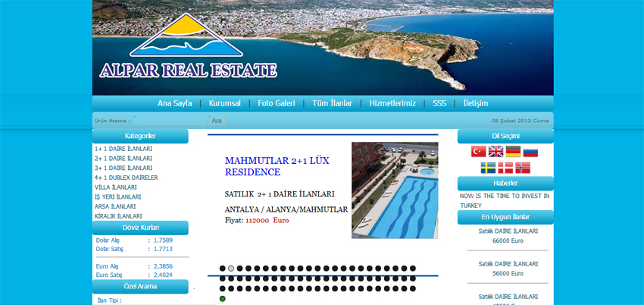The width and height of the screenshot is (644, 305).
Task: Open İŞ YERİ İLANLARI category
Action: pos(118,197)
